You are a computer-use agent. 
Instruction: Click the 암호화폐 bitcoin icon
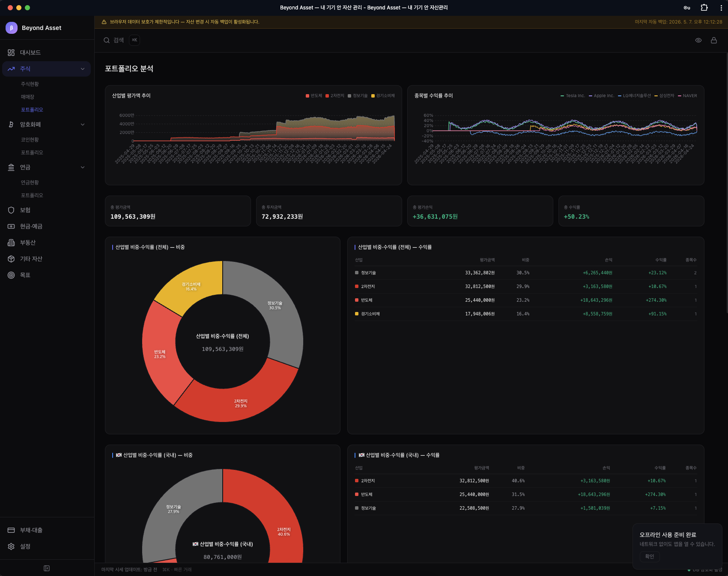pos(11,125)
